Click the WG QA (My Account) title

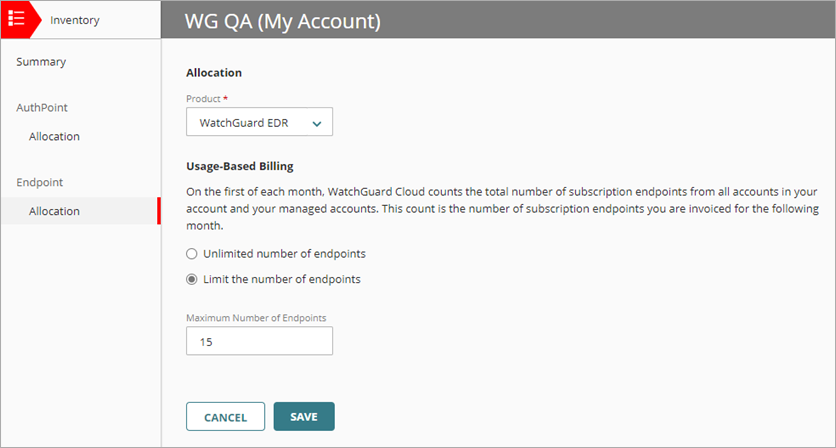[x=283, y=20]
